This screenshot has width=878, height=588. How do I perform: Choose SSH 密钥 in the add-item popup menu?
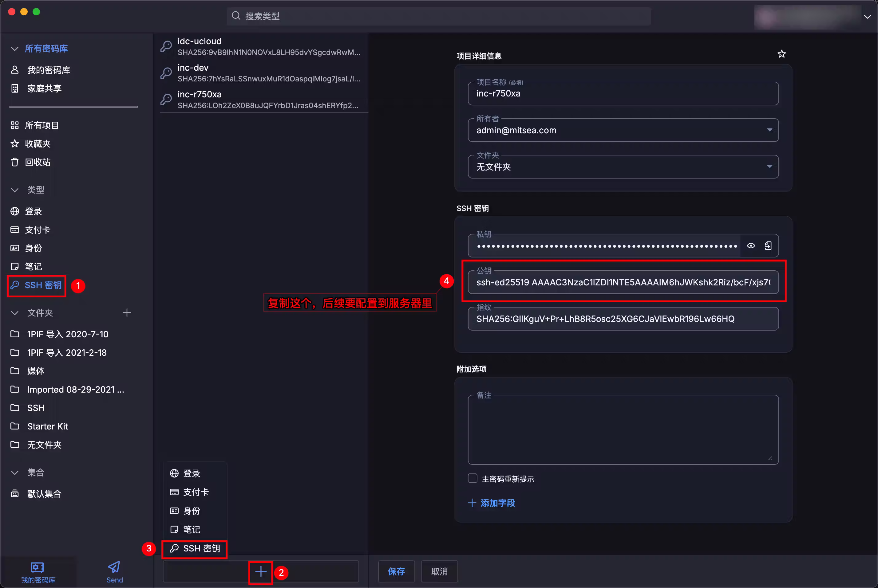coord(195,549)
